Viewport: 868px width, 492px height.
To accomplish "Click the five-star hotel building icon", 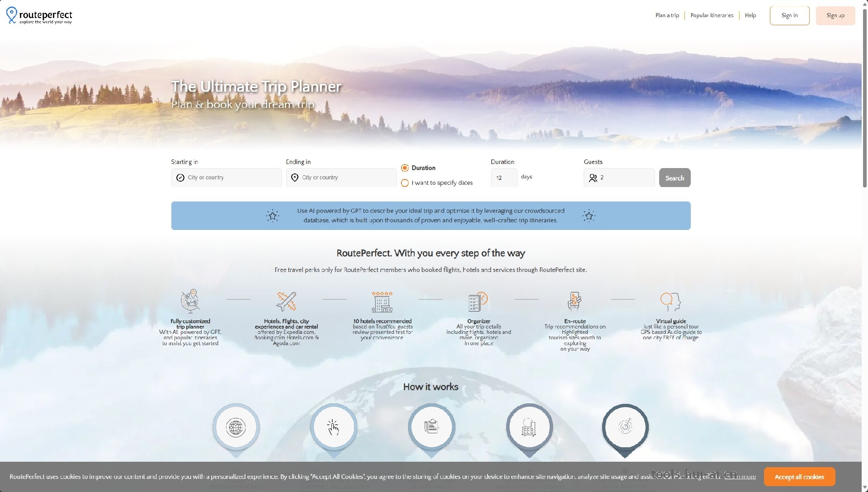I will coord(382,302).
